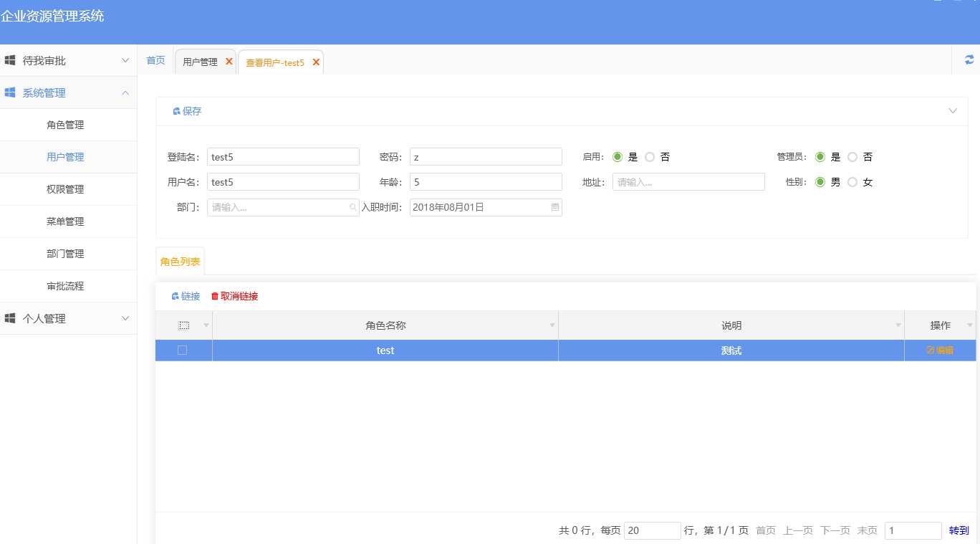Click the 转到 pagination link

pos(959,530)
